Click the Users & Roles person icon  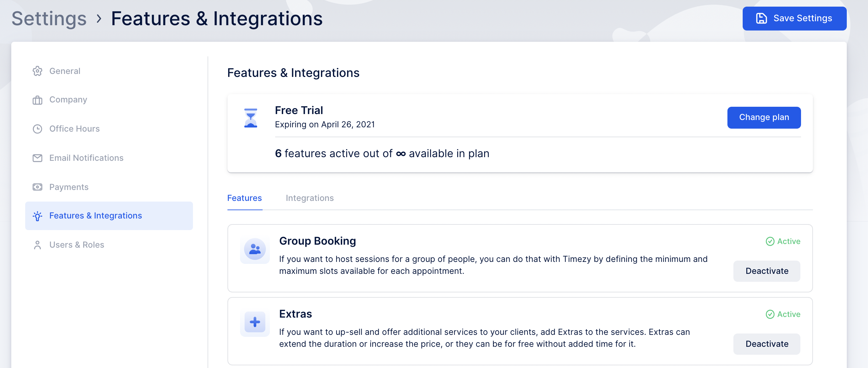(x=37, y=245)
